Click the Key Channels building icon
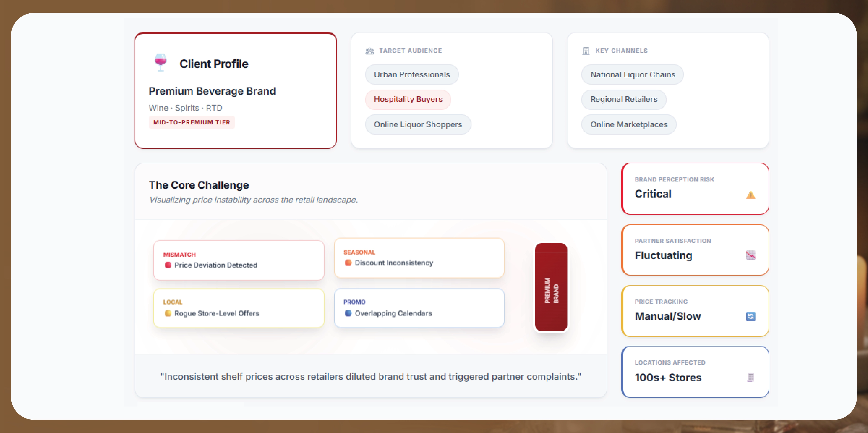This screenshot has width=868, height=433. click(x=586, y=51)
